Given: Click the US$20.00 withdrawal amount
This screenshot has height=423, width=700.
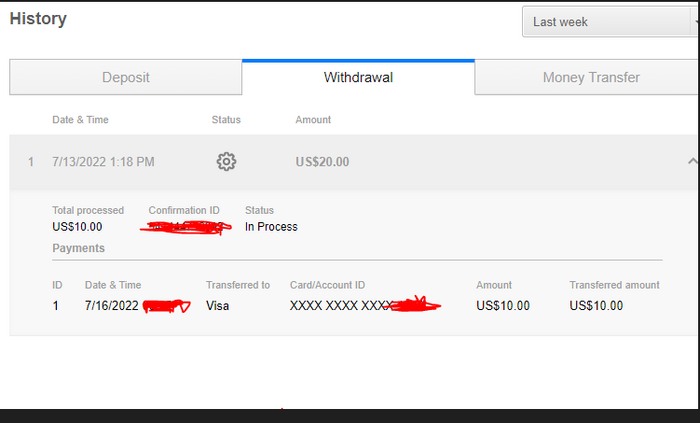Looking at the screenshot, I should [322, 162].
